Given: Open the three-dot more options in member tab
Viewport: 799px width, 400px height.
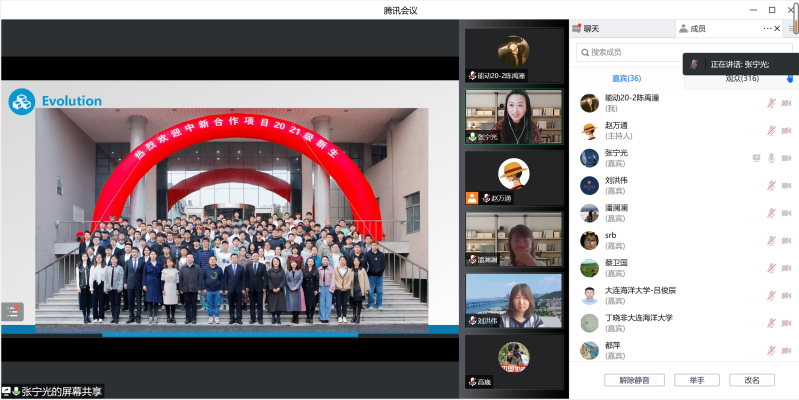Looking at the screenshot, I should click(769, 29).
